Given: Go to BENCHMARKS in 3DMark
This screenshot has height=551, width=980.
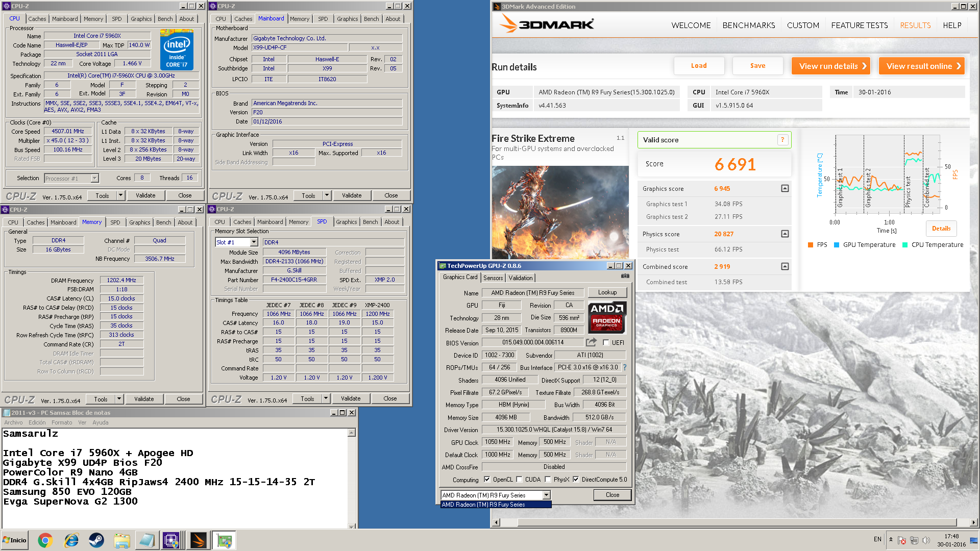Looking at the screenshot, I should [x=749, y=26].
